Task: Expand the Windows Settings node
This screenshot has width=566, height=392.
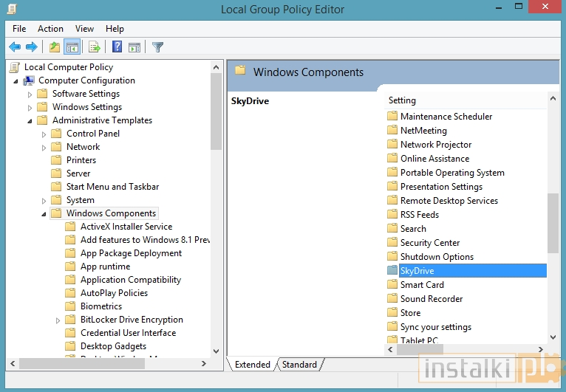Action: coord(30,108)
